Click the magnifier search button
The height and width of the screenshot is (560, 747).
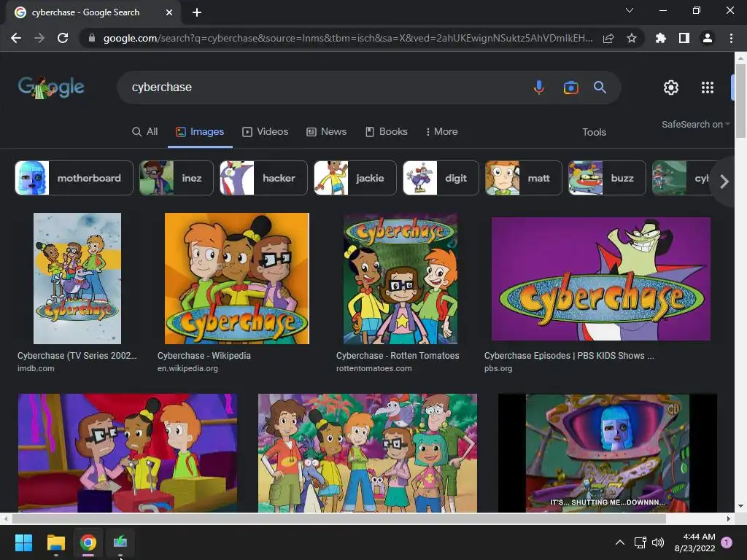click(600, 87)
